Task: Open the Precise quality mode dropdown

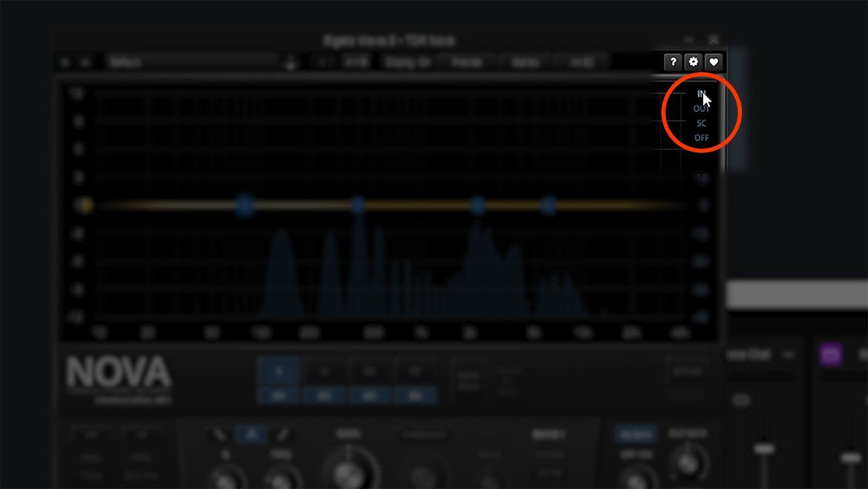Action: coord(467,62)
